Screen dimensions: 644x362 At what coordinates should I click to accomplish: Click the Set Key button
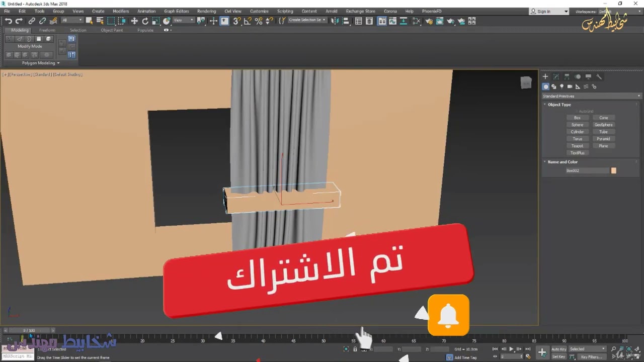558,357
